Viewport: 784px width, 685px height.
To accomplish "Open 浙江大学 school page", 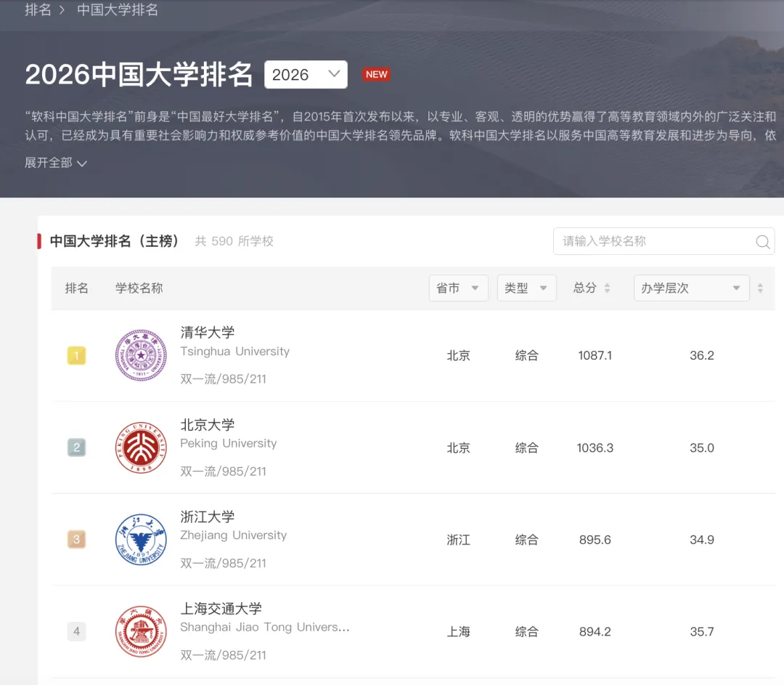I will [208, 517].
